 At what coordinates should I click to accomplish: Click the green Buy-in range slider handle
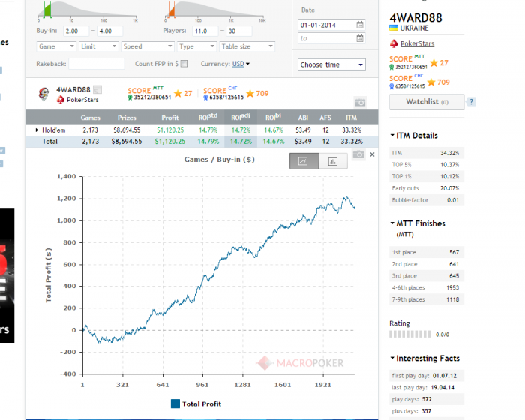click(47, 10)
